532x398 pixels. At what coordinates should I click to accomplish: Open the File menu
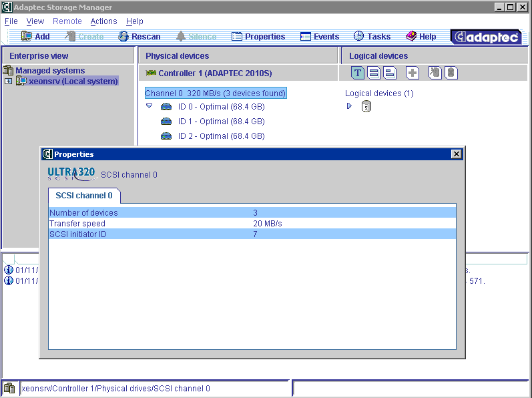[11, 21]
